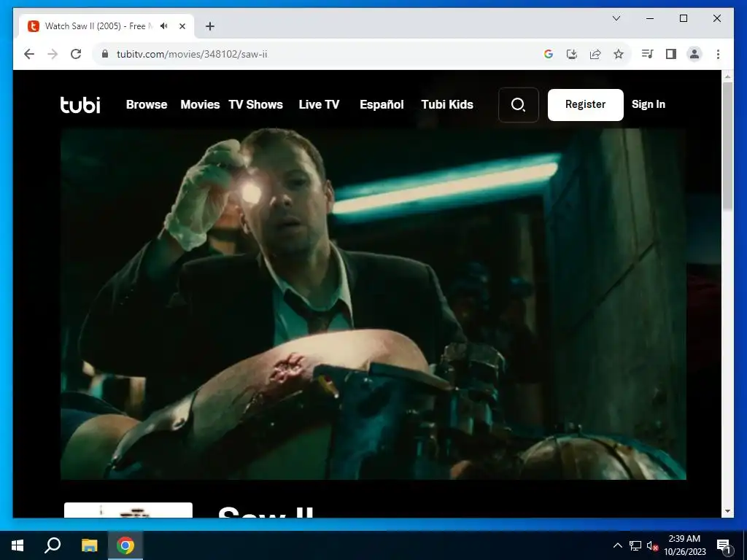This screenshot has width=747, height=560.
Task: Open the notification center icon
Action: (724, 545)
